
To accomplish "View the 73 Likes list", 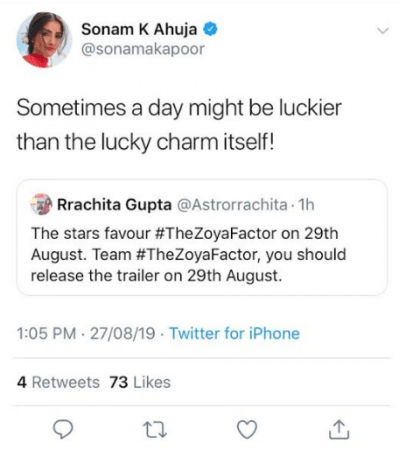I will point(140,382).
